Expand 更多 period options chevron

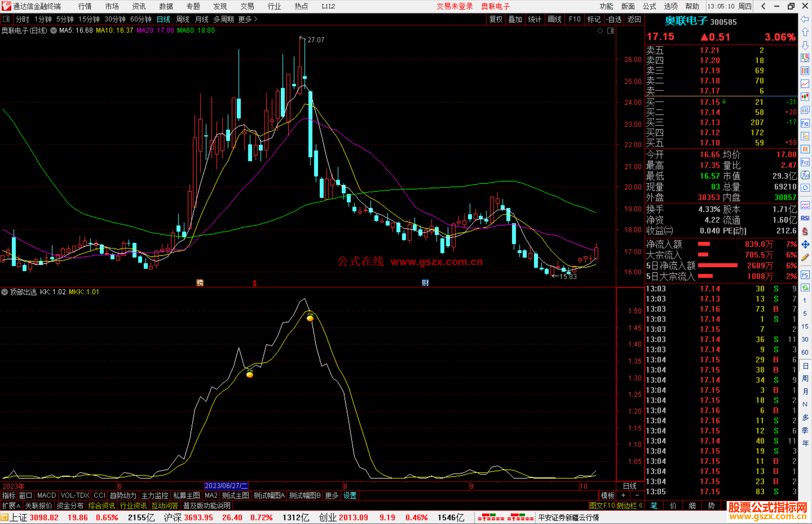(x=256, y=19)
